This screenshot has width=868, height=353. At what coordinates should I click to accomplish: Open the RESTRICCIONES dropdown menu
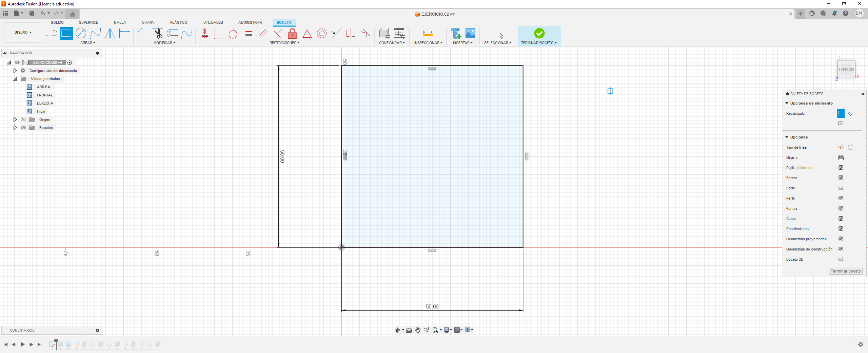[x=284, y=43]
